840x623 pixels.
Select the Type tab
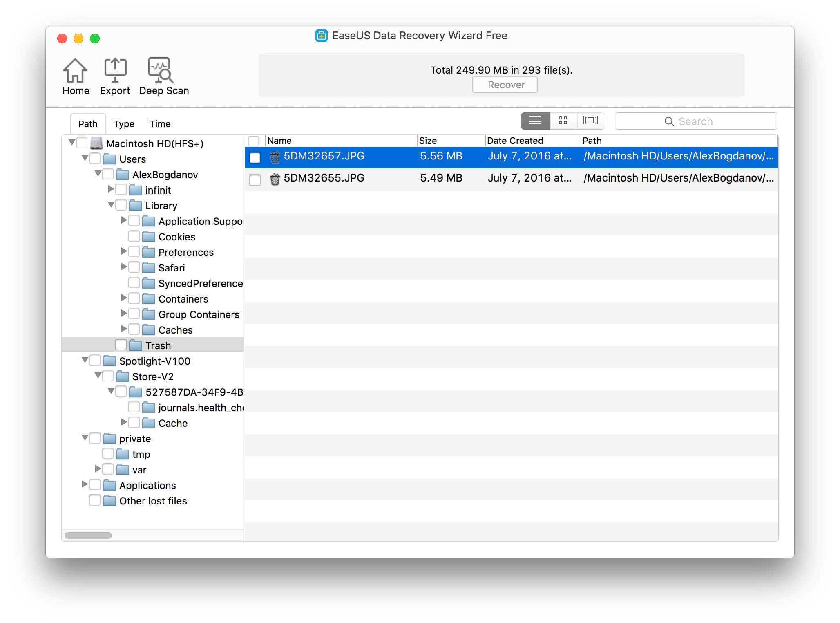pyautogui.click(x=124, y=124)
